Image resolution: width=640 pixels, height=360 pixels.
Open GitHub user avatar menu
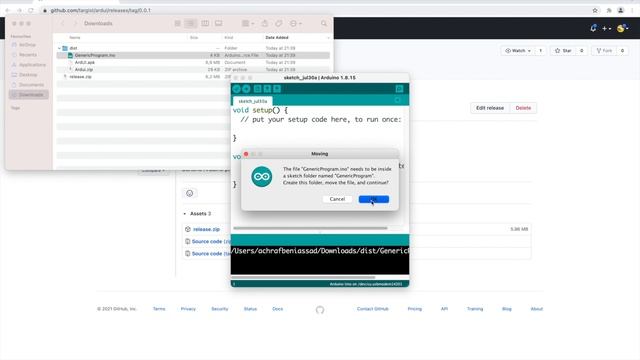click(x=622, y=28)
